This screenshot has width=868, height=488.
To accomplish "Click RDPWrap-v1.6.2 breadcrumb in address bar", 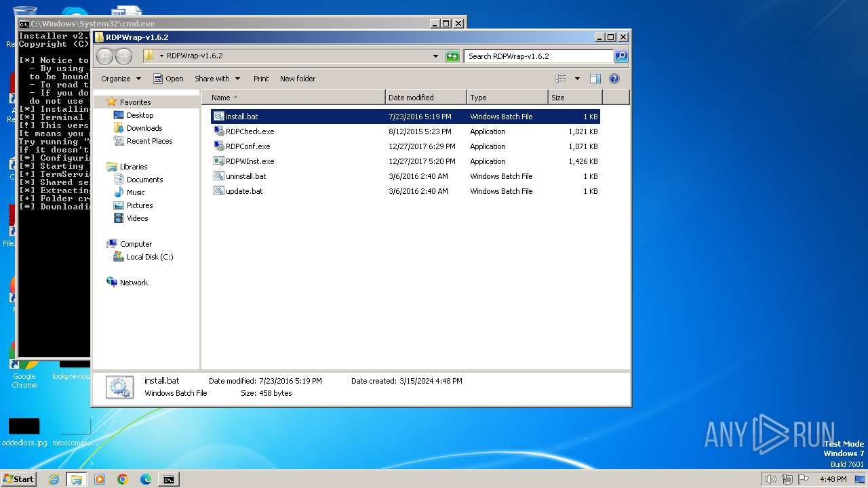I will point(195,56).
